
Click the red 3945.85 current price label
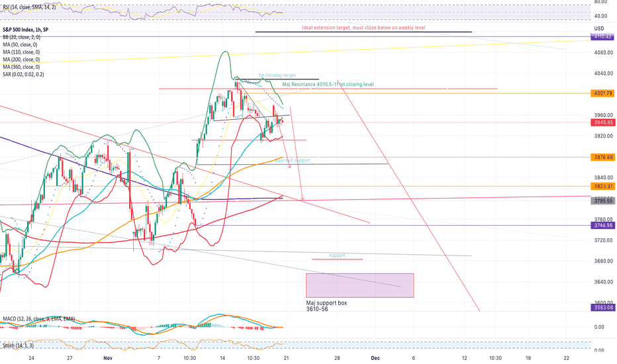[603, 122]
